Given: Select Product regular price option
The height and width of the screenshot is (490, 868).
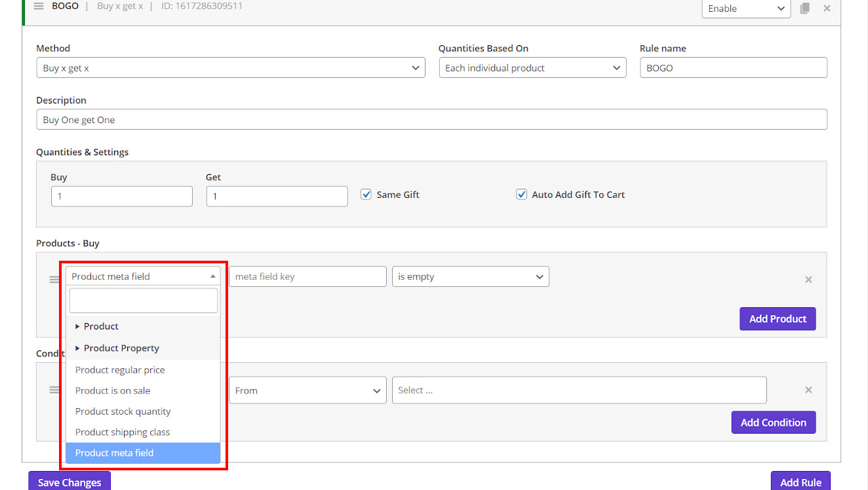Looking at the screenshot, I should pos(120,370).
